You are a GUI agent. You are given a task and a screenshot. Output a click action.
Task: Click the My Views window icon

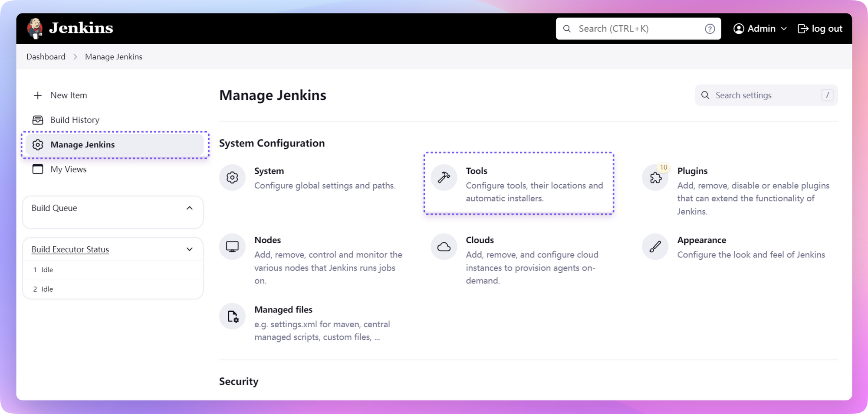point(38,169)
